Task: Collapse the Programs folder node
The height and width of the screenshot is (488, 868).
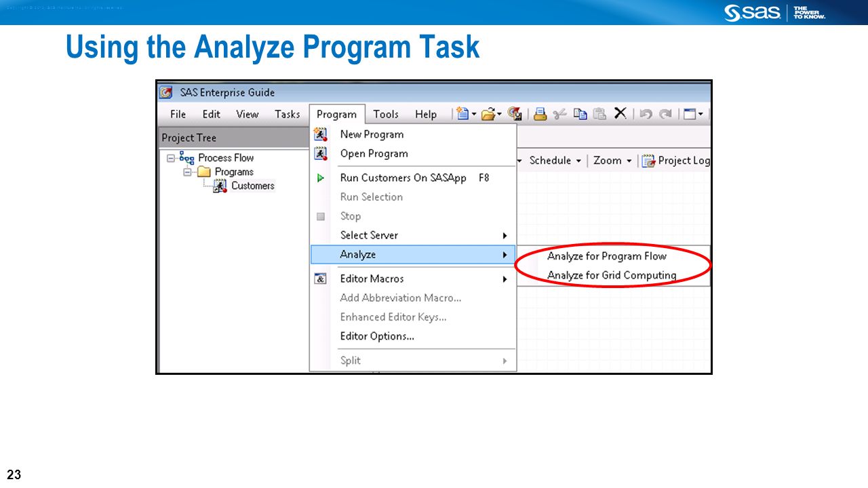Action: pos(187,172)
